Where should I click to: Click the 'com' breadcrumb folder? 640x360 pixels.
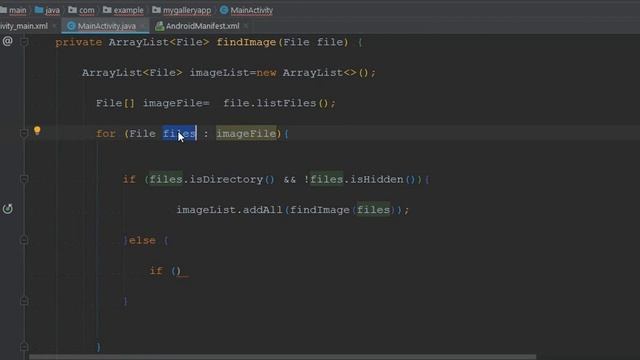(81, 10)
